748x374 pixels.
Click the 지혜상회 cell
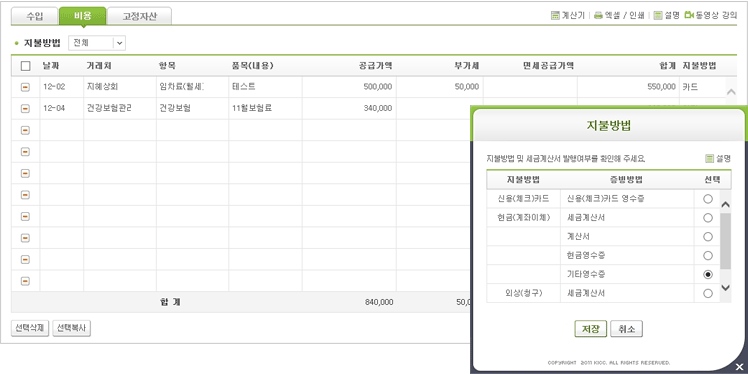click(120, 87)
